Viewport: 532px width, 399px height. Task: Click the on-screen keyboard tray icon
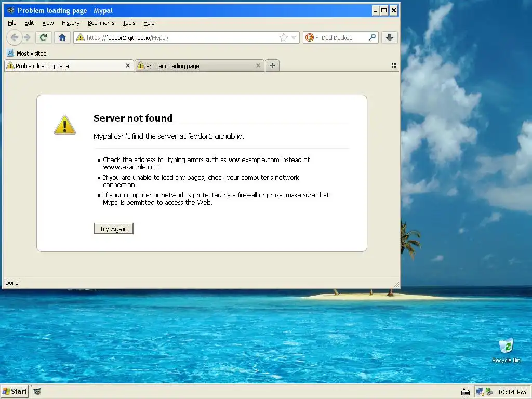[465, 392]
